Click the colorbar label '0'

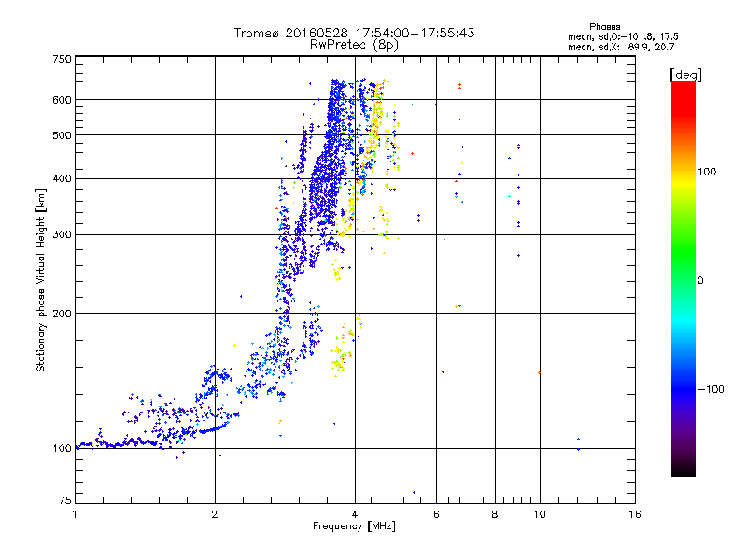(x=700, y=281)
